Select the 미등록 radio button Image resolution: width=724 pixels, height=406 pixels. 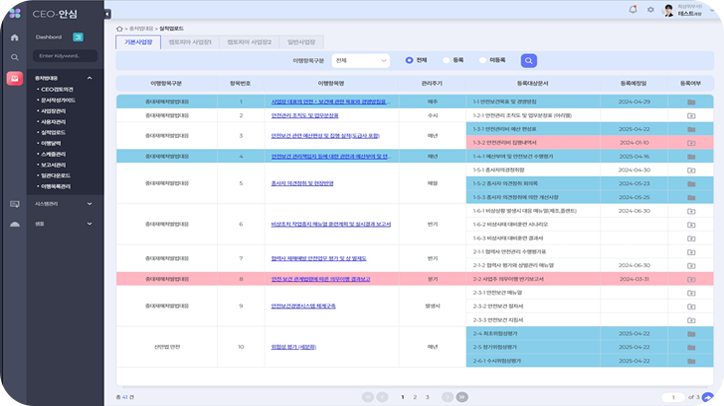484,60
